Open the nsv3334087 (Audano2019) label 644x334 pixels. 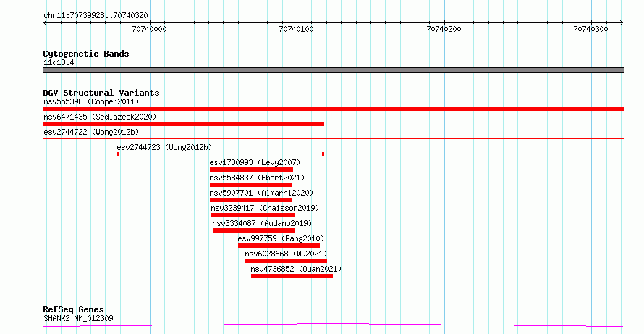click(262, 223)
